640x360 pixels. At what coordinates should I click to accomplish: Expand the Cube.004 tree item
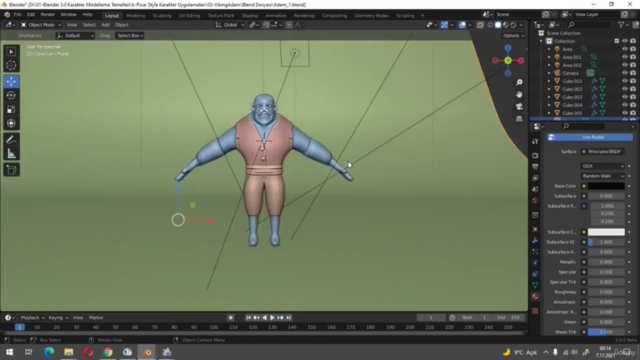[549, 105]
